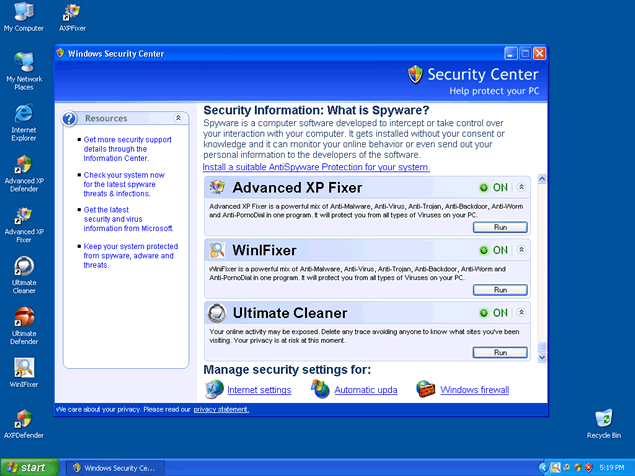Image resolution: width=635 pixels, height=476 pixels.
Task: Toggle the Advanced XP Fixer ON indicator
Action: (493, 187)
